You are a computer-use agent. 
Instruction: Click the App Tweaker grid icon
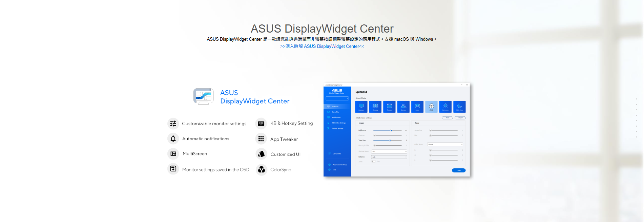click(x=261, y=139)
